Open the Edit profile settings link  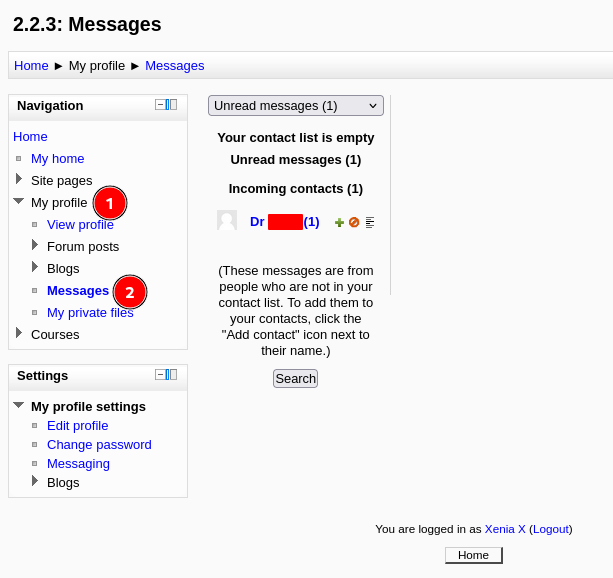point(77,425)
